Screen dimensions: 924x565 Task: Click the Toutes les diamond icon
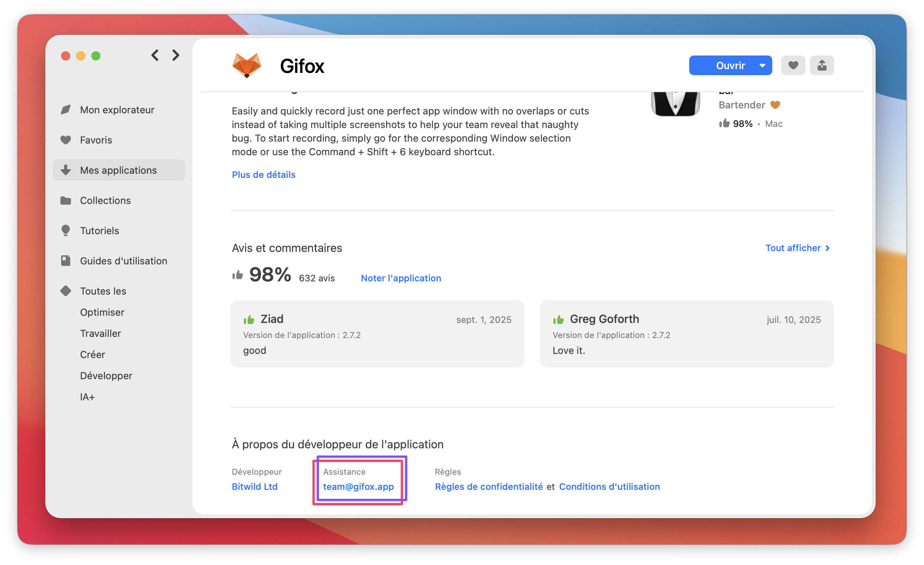[66, 291]
